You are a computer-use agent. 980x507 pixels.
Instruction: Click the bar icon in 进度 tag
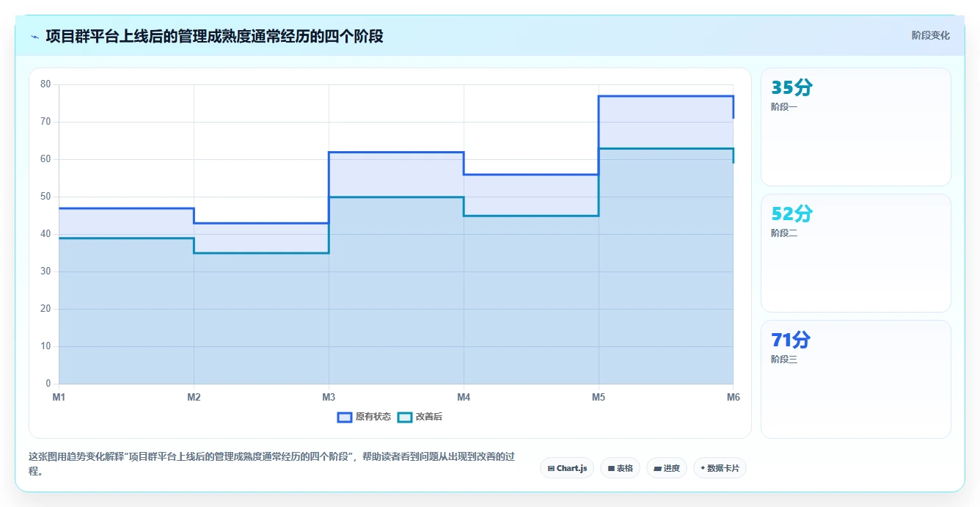click(657, 468)
